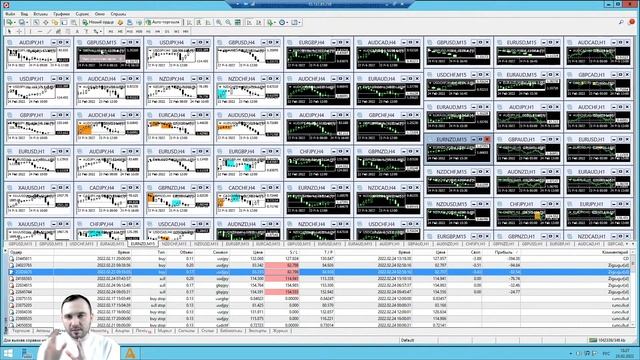Open the Market Watch panel icon
This screenshot has height=360, width=640.
tap(36, 22)
